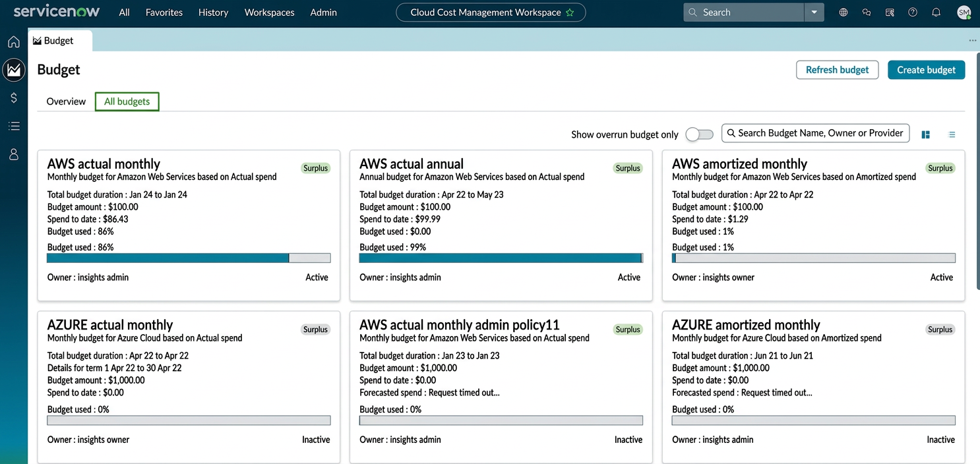The image size is (980, 464).
Task: Open the help question mark icon
Action: [913, 12]
